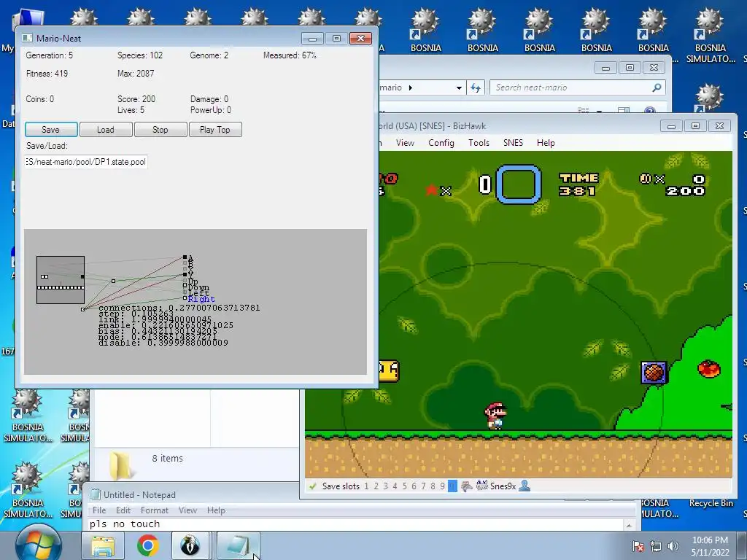Click the volume speaker tray icon
The image size is (747, 560).
click(673, 546)
